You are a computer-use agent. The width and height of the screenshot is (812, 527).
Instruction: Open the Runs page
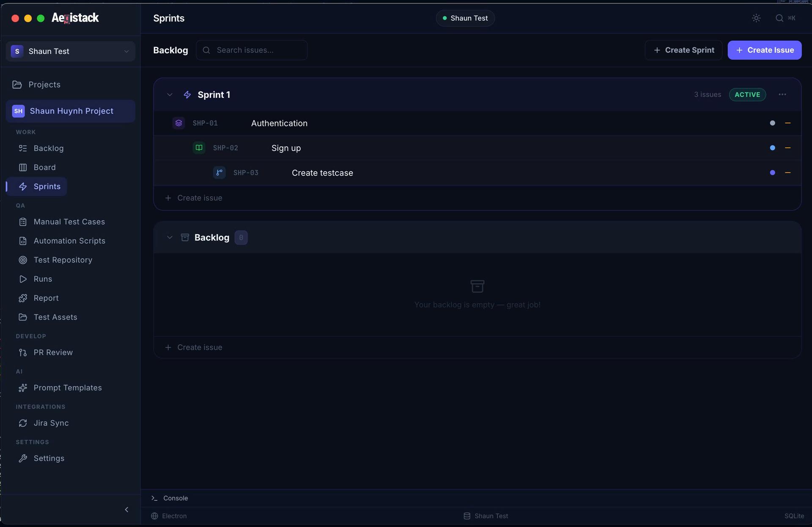click(43, 279)
